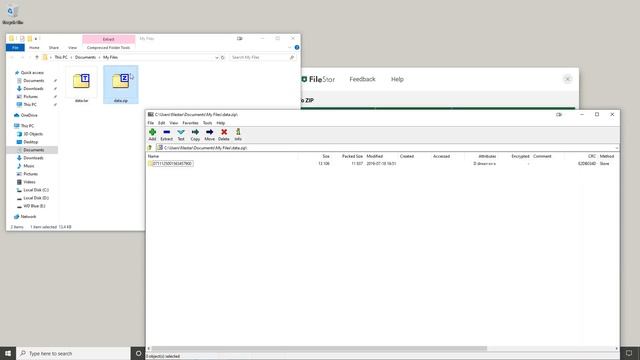640x360 pixels.
Task: Open WD Blue (E:) in navigation pane
Action: [x=34, y=206]
